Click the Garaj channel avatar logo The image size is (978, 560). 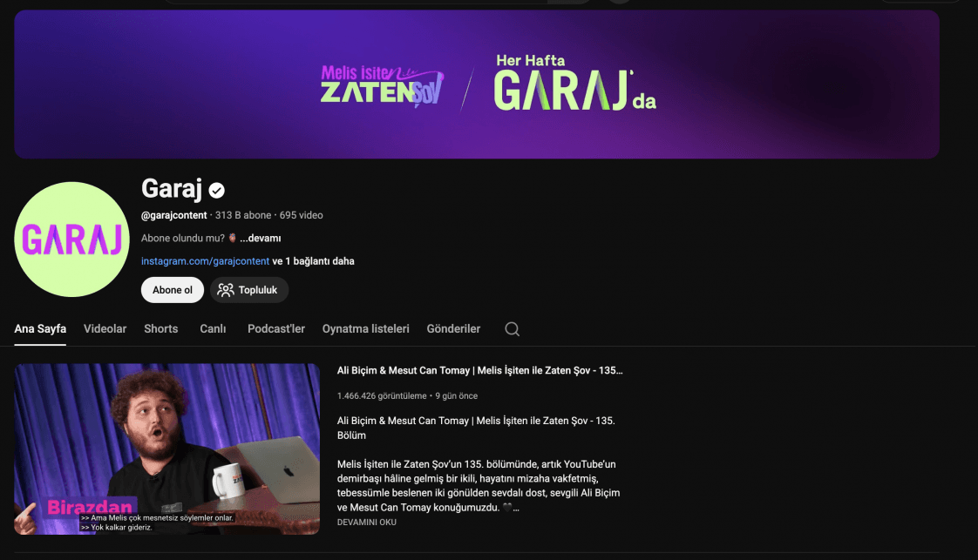pyautogui.click(x=71, y=240)
